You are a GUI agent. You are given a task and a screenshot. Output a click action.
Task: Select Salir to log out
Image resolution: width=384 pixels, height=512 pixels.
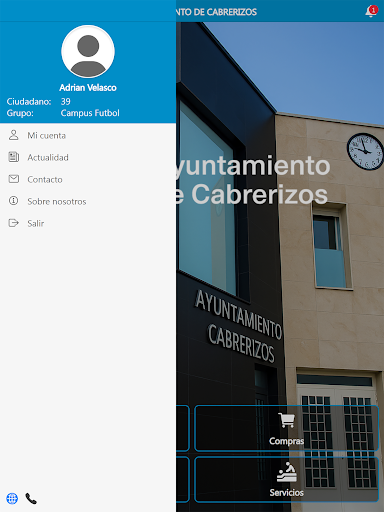click(x=88, y=223)
